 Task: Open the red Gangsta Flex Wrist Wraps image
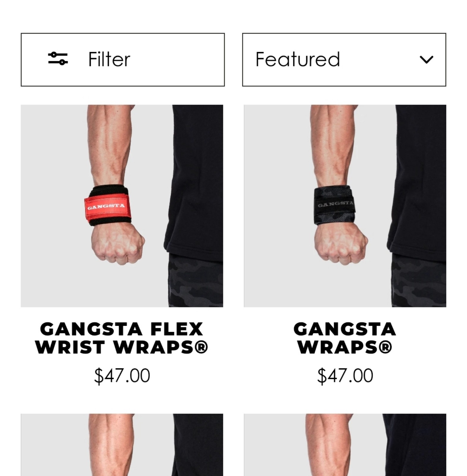[122, 206]
